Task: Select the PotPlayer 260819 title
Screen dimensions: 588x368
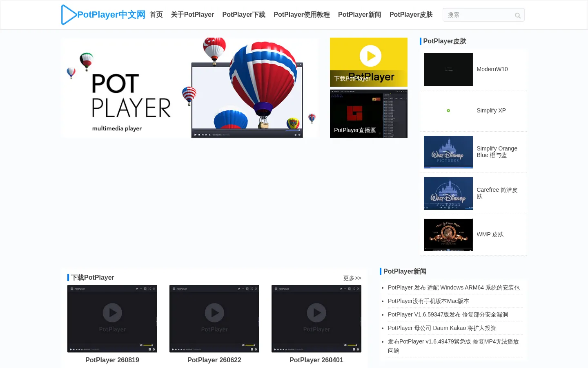Action: [x=112, y=360]
